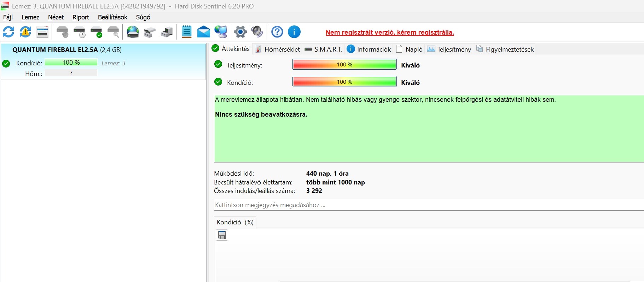The image size is (644, 282).
Task: Switch to the Figyelmeztetések tab
Action: tap(505, 49)
